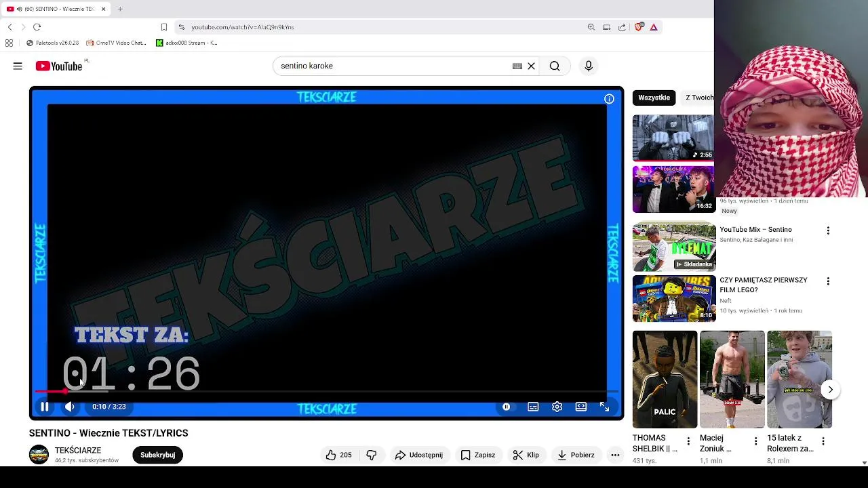Create a clip with Klip button
This screenshot has height=488, width=868.
tap(526, 455)
